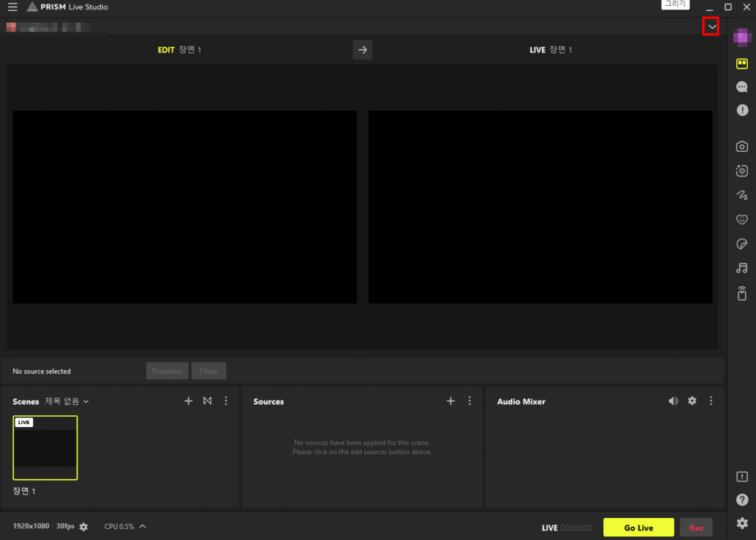The width and height of the screenshot is (756, 540).
Task: Click the EDIT 장면 1 label
Action: tap(179, 49)
